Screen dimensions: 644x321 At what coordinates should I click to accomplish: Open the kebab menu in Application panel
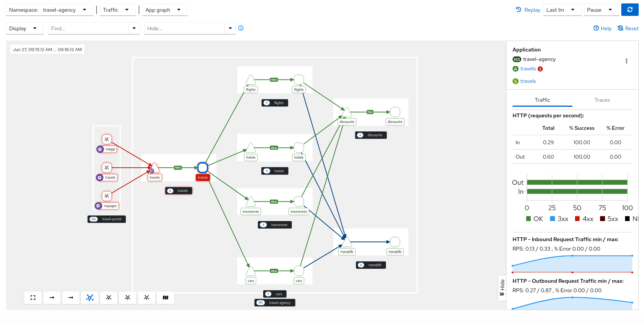pos(626,61)
